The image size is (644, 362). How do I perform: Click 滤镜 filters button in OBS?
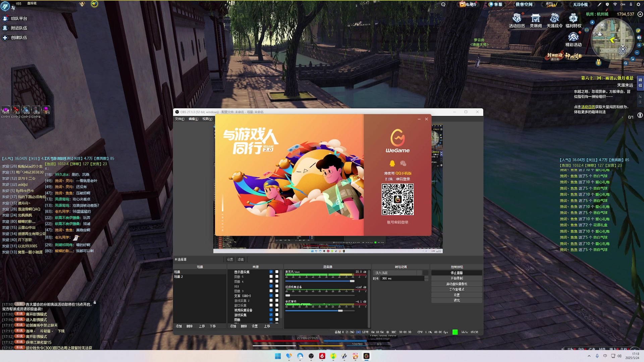click(240, 259)
